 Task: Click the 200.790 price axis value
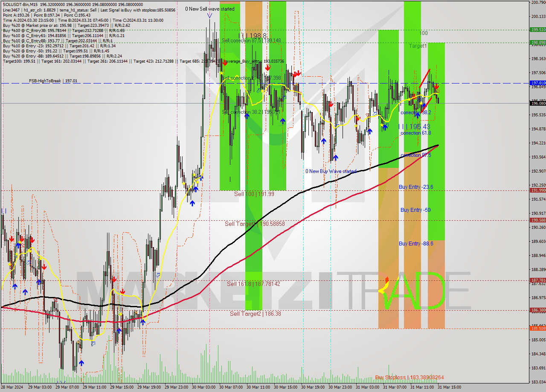(538, 3)
